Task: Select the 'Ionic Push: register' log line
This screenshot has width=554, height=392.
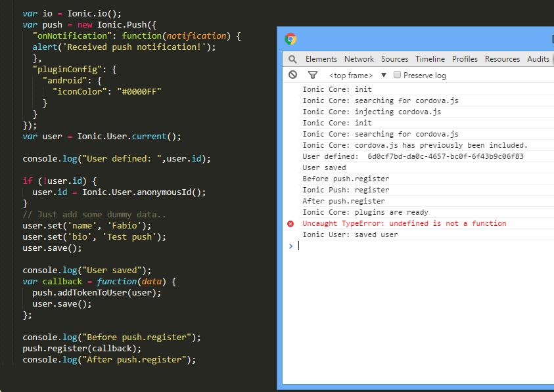Action: (x=346, y=190)
